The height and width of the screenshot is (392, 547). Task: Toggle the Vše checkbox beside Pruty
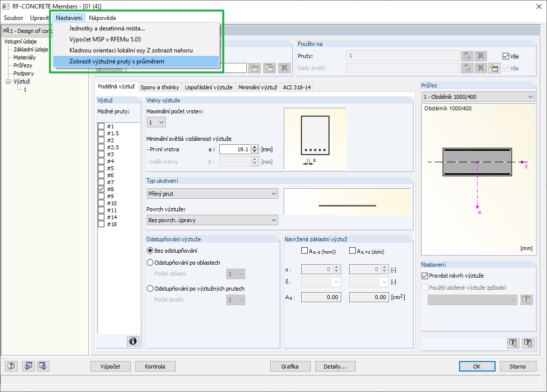[506, 56]
